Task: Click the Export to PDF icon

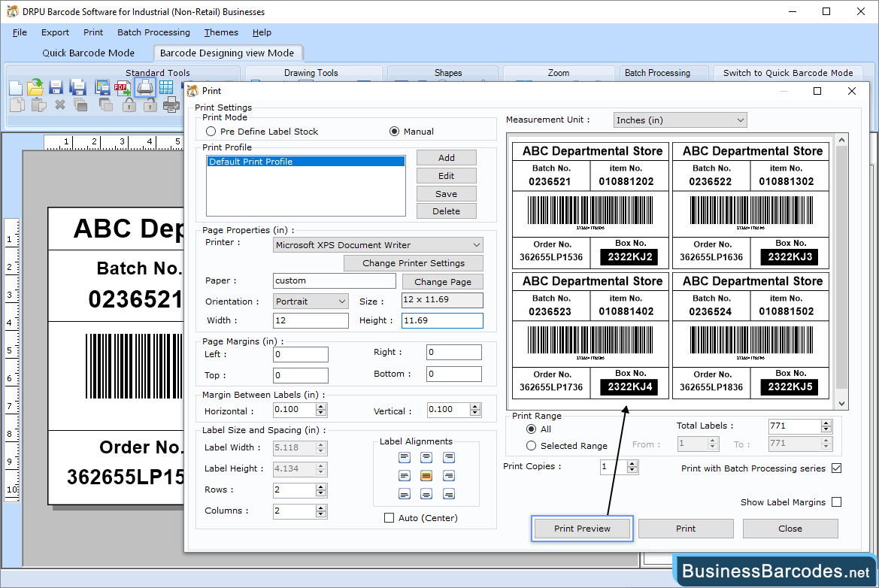Action: pyautogui.click(x=123, y=87)
